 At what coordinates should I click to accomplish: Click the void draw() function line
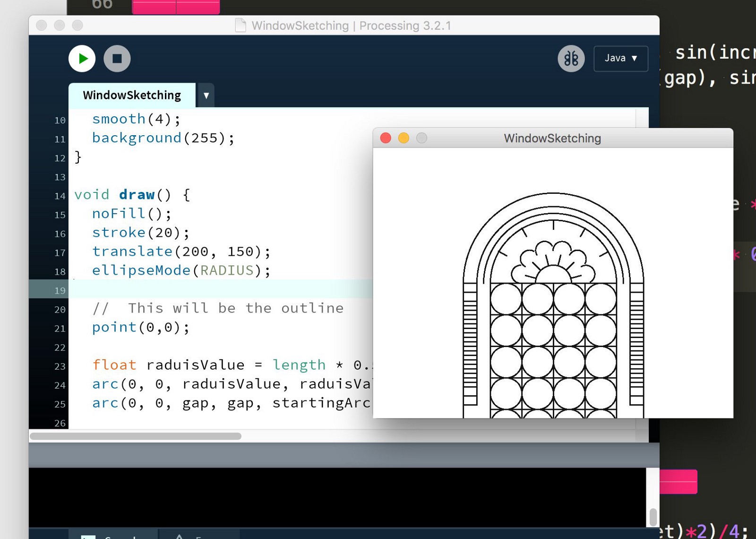132,195
